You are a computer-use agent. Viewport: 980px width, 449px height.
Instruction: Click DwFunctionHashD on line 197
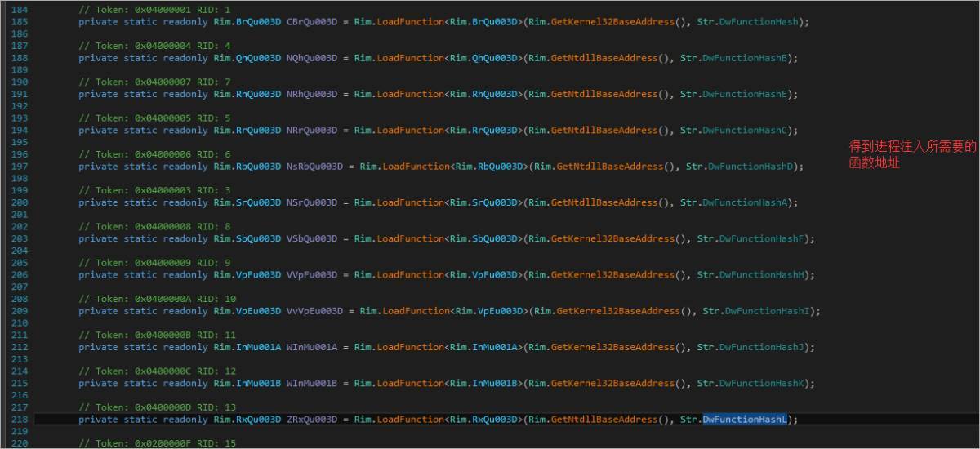(750, 166)
